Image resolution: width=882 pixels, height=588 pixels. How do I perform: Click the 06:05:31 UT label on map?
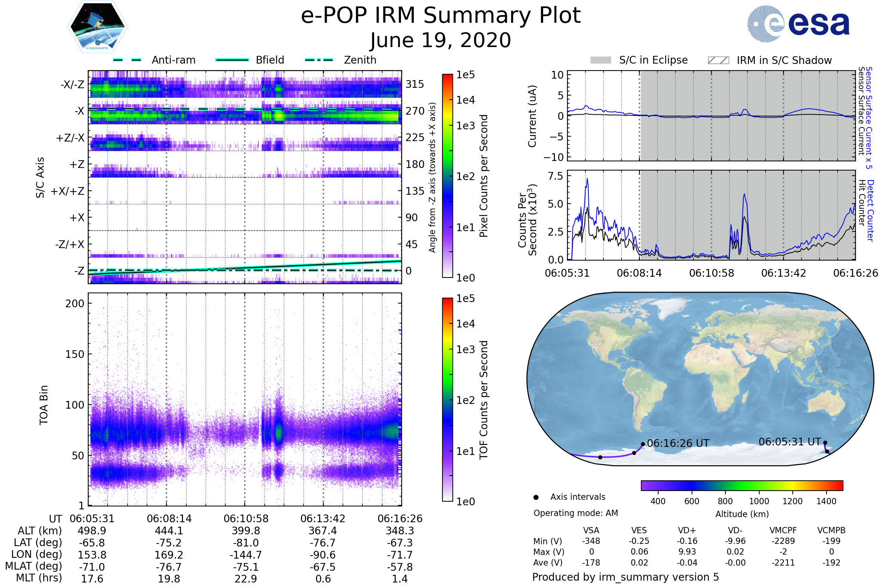click(789, 442)
